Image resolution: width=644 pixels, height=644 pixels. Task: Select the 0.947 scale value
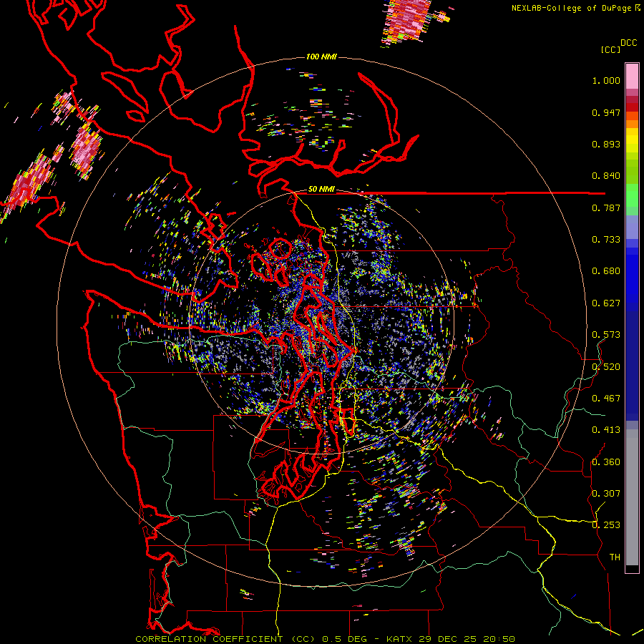[x=606, y=112]
